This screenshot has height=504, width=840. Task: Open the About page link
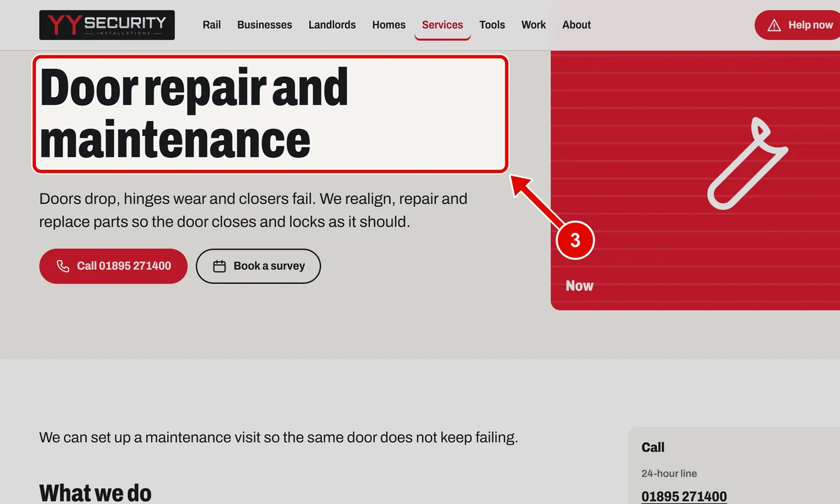point(577,25)
